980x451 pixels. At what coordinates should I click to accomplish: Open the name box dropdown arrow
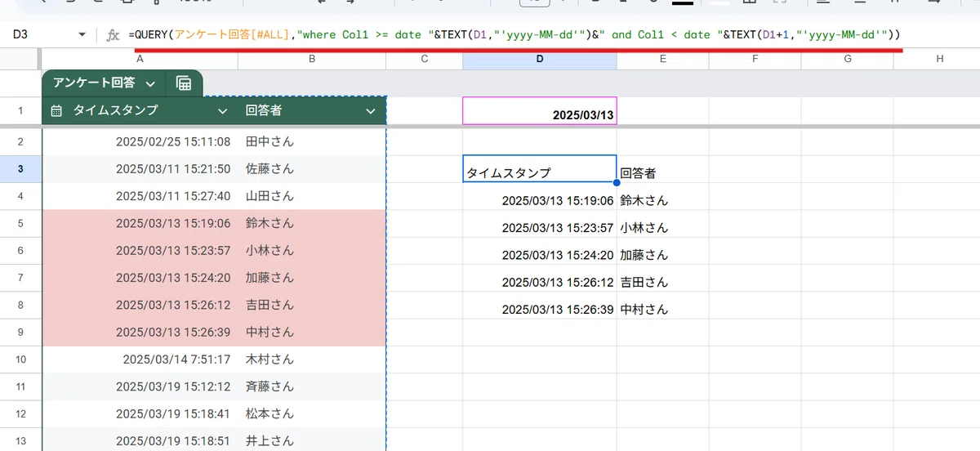(x=81, y=35)
